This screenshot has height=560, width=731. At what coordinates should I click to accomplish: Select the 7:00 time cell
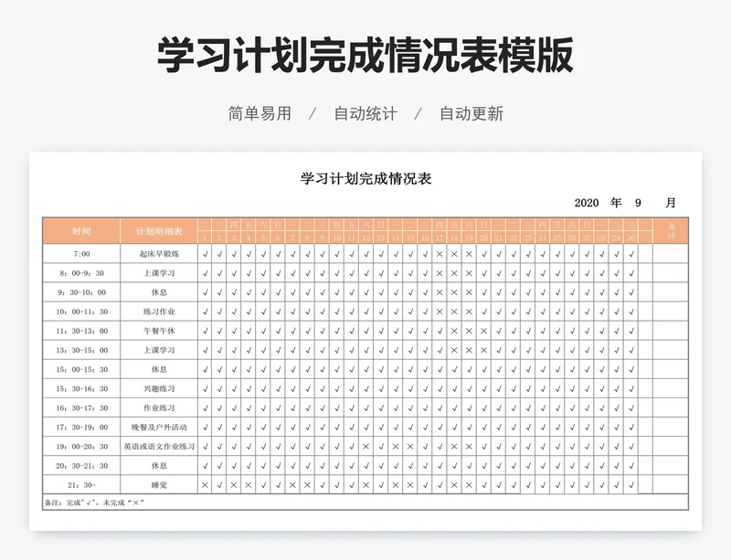point(81,254)
